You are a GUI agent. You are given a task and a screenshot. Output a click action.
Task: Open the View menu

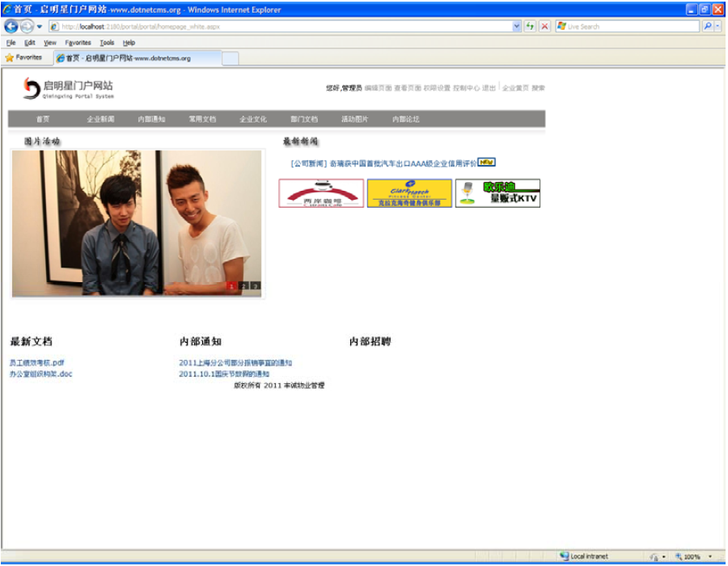point(49,43)
